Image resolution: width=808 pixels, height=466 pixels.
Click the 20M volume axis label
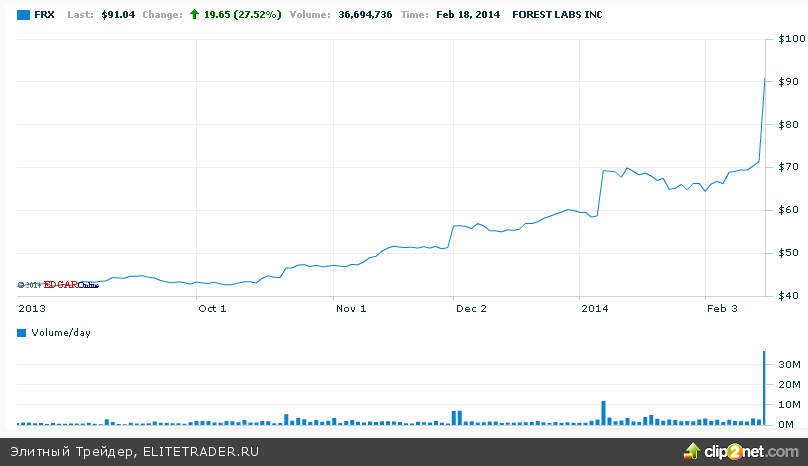pos(789,385)
